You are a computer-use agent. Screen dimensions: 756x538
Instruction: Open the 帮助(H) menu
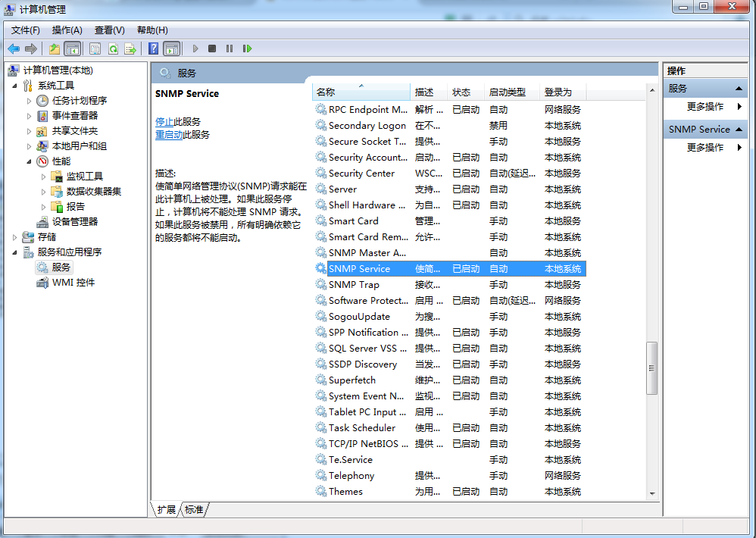(x=152, y=30)
